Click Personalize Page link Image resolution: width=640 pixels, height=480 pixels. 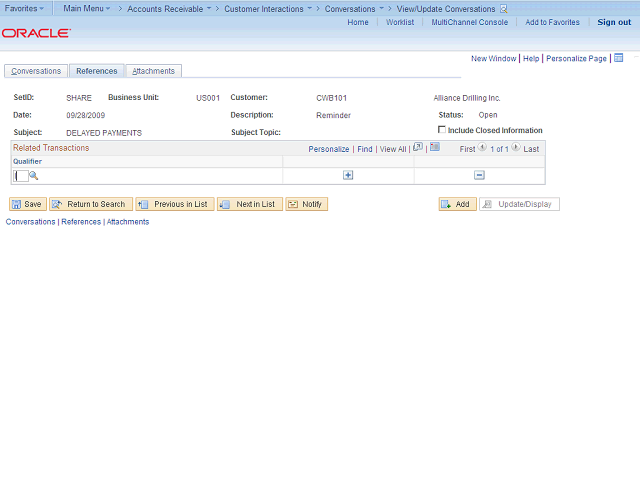(576, 58)
